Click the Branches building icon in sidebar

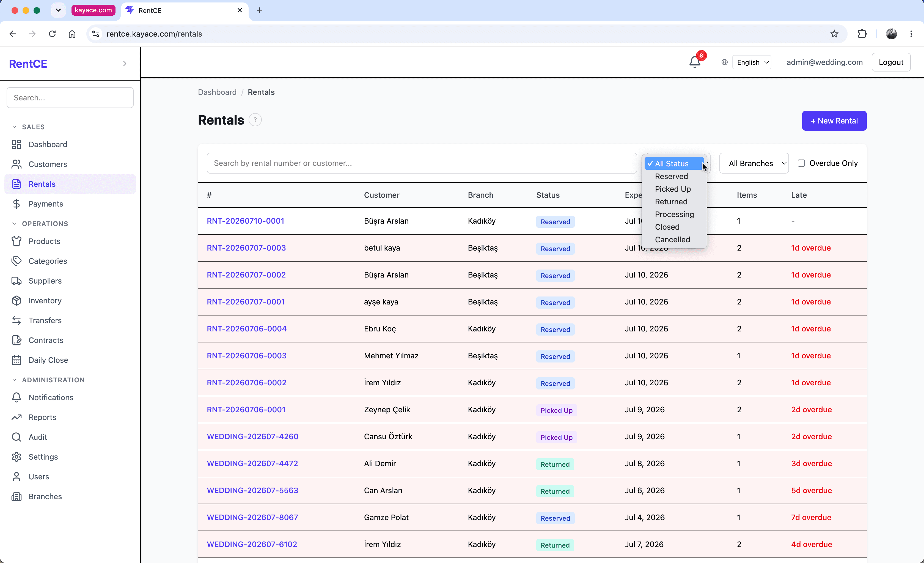16,497
